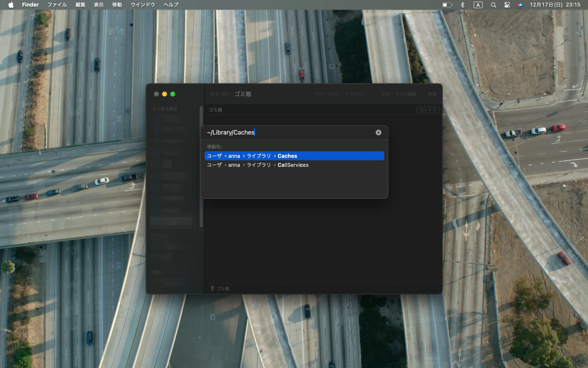Screen dimensions: 588x368
Task: Minimize the Finder window with yellow button
Action: click(165, 94)
